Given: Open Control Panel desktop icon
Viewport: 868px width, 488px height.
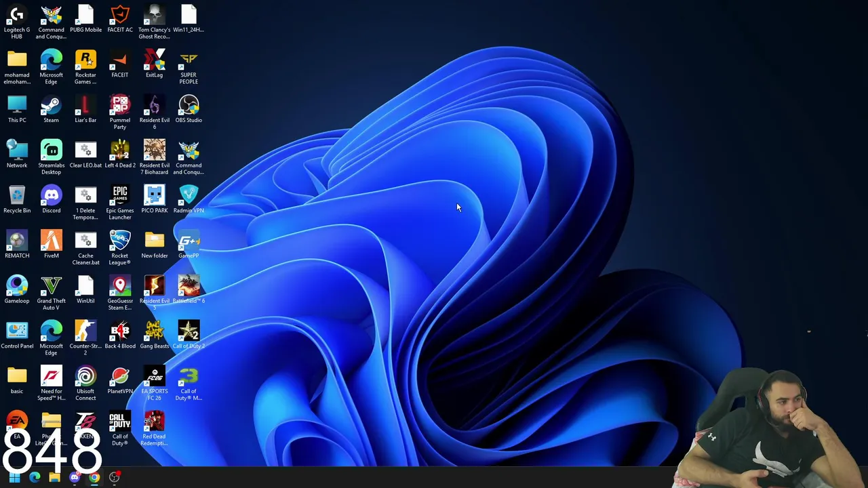Looking at the screenshot, I should tap(17, 335).
